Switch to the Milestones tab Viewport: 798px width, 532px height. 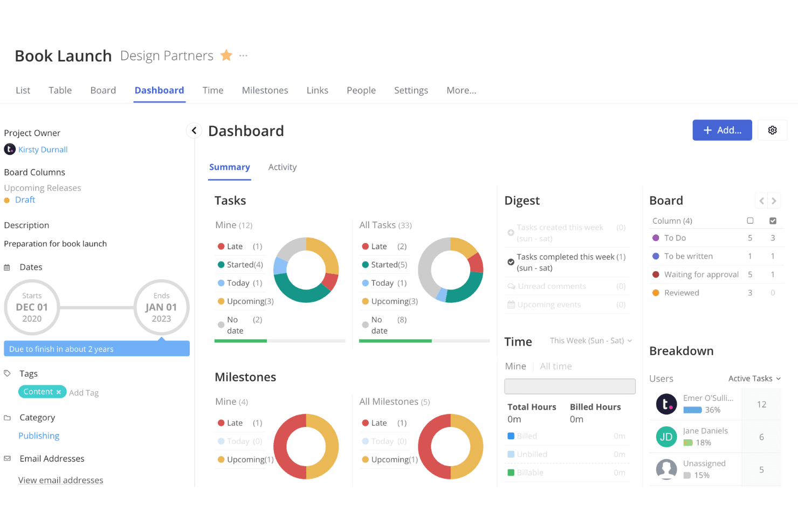pos(265,90)
